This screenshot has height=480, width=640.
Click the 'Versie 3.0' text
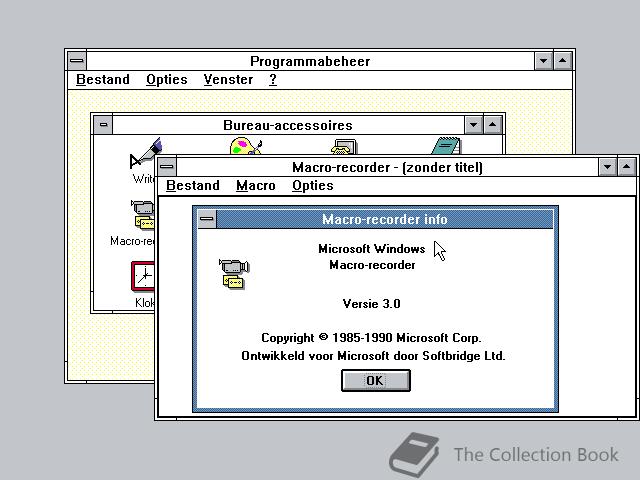click(371, 304)
